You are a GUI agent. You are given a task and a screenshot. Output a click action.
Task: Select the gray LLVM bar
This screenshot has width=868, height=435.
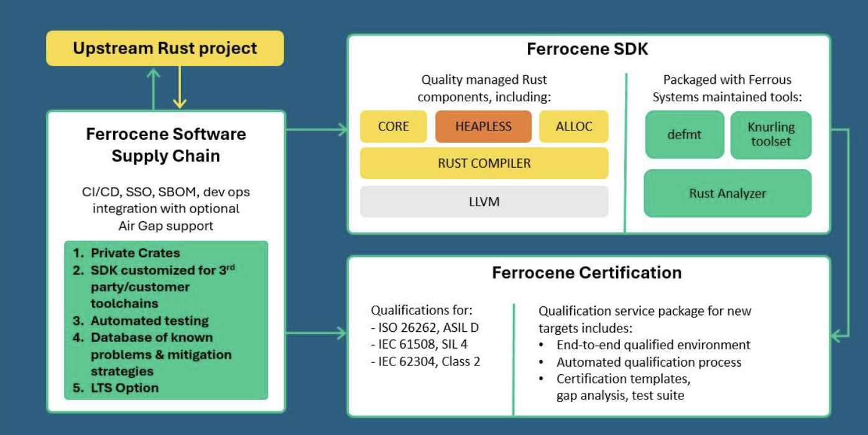tap(484, 202)
